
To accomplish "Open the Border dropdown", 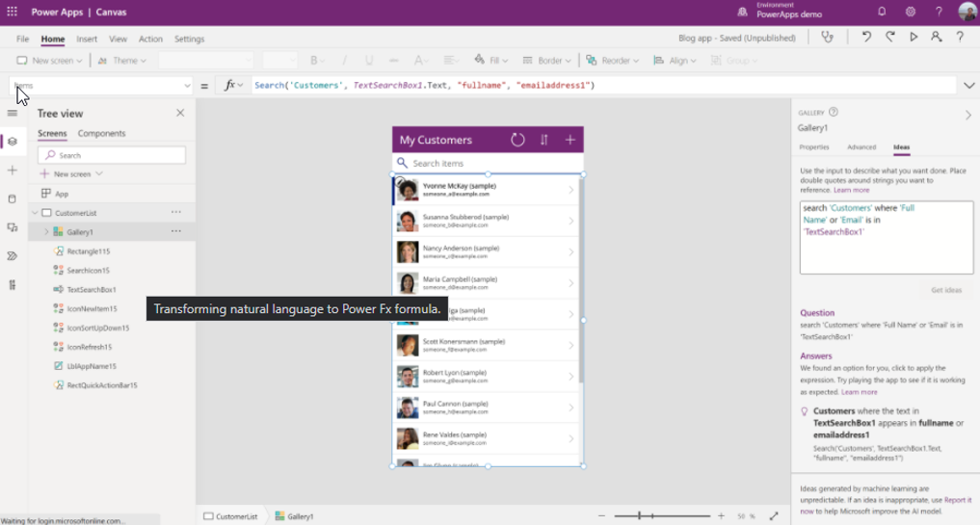I will (x=547, y=61).
